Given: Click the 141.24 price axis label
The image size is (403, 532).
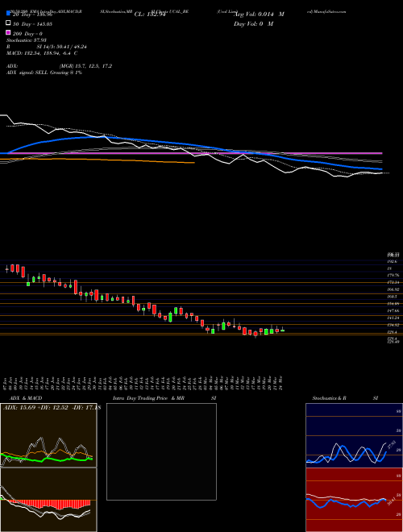Looking at the screenshot, I should pyautogui.click(x=393, y=318).
